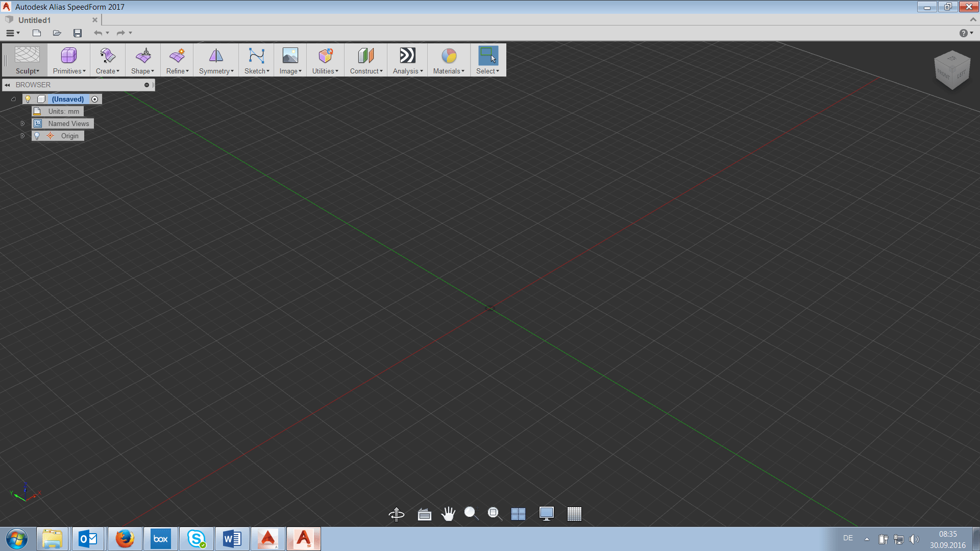Toggle the Origin visibility bulb
Viewport: 980px width, 551px height.
pos(36,135)
